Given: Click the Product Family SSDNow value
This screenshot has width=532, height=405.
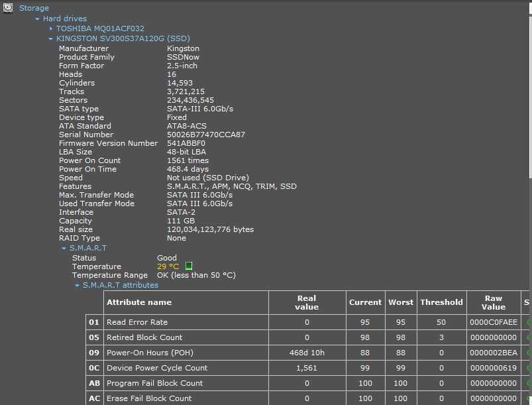Looking at the screenshot, I should [x=184, y=57].
